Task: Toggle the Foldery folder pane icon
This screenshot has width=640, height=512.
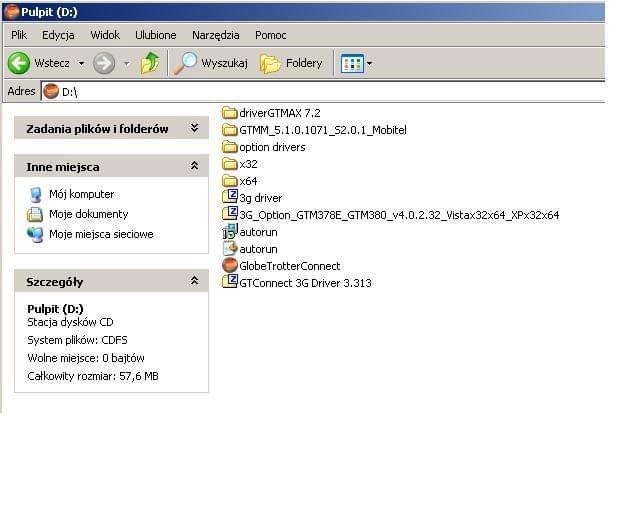Action: (270, 64)
